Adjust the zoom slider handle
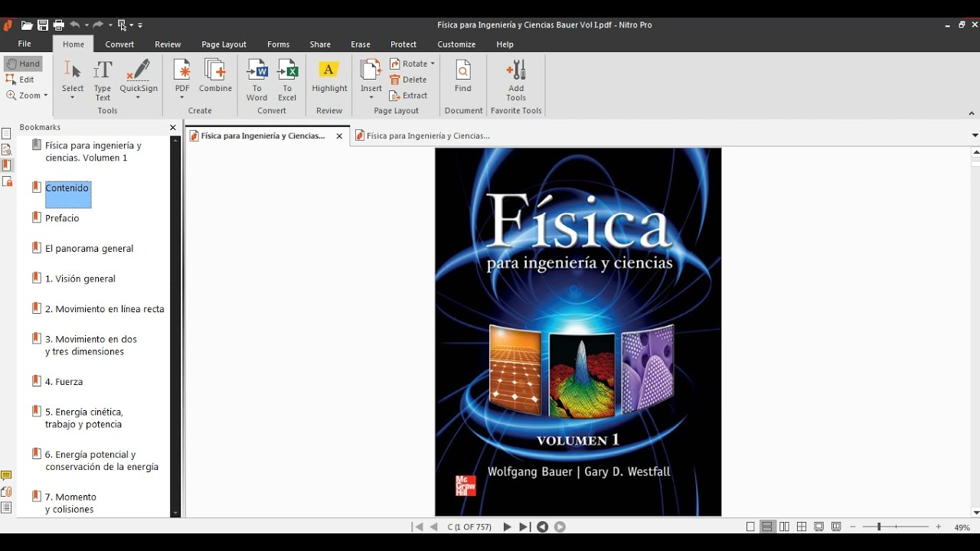This screenshot has height=551, width=980. tap(879, 527)
